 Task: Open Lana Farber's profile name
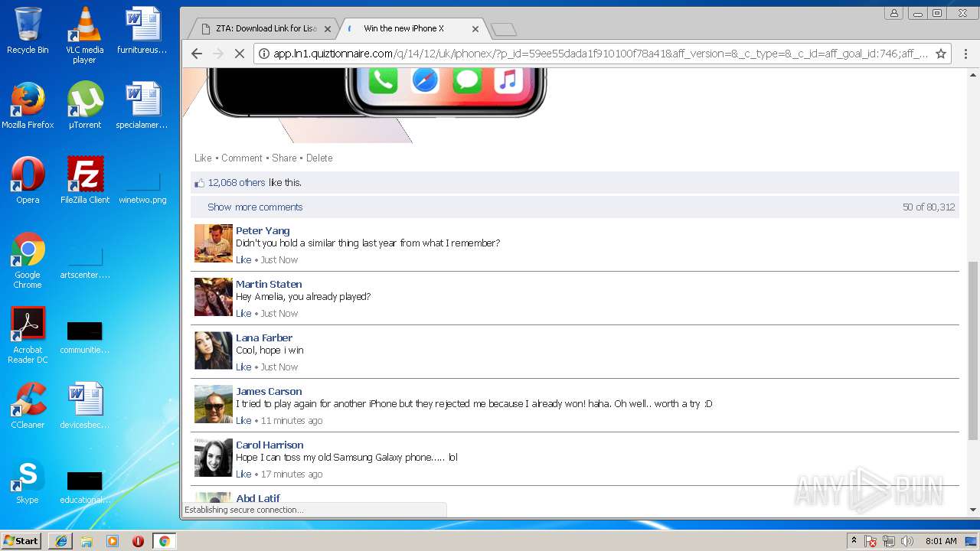tap(264, 337)
